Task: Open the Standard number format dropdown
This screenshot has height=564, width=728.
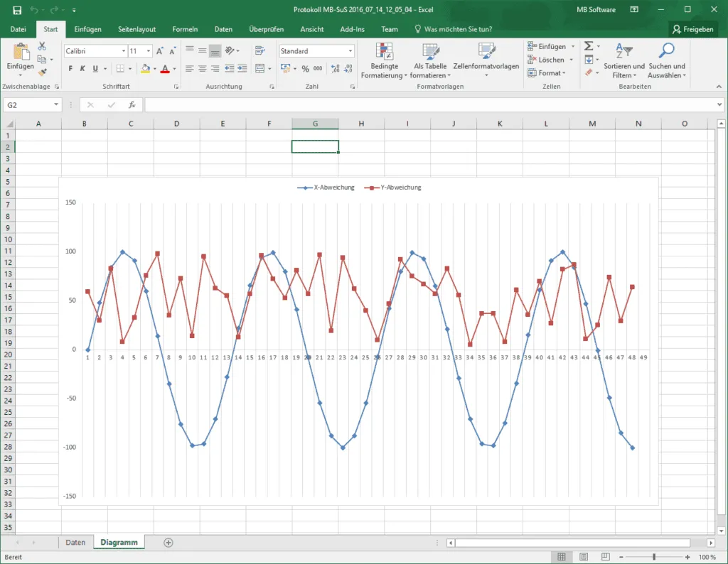Action: (350, 51)
